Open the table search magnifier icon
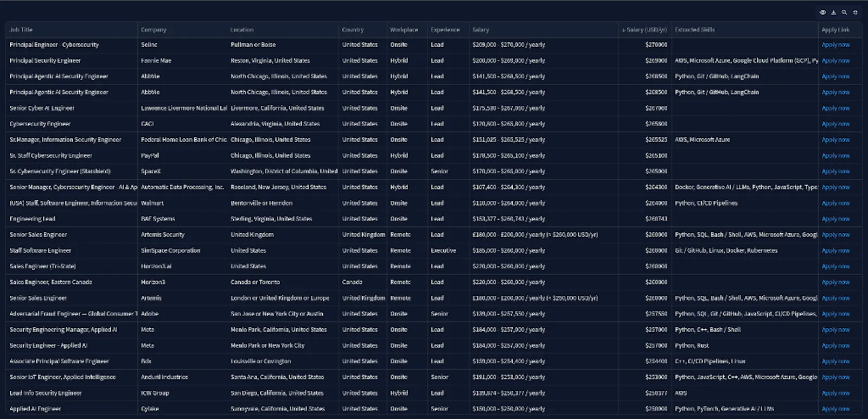 pyautogui.click(x=844, y=12)
